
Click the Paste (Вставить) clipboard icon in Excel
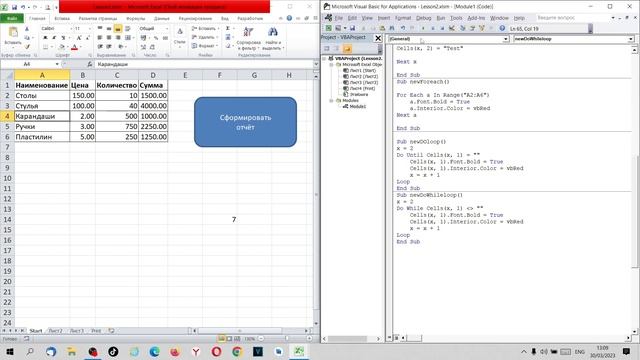(x=13, y=32)
